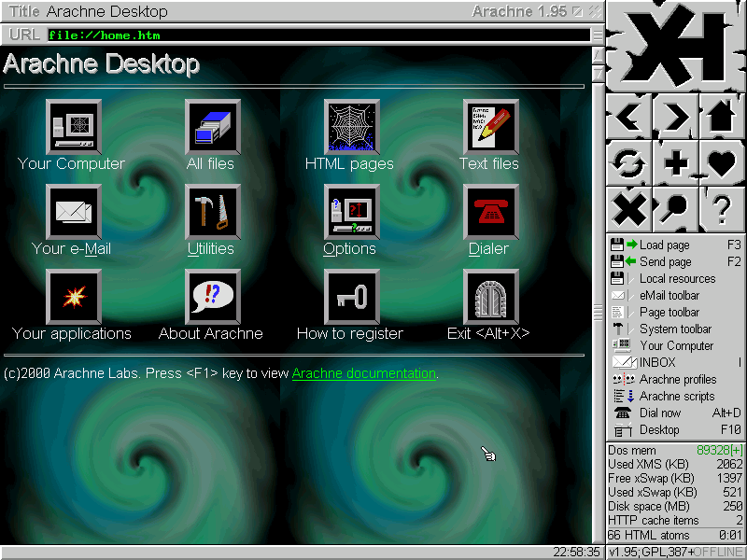Click the 22:58:35 clock in status bar
The image size is (747, 560).
pyautogui.click(x=576, y=553)
